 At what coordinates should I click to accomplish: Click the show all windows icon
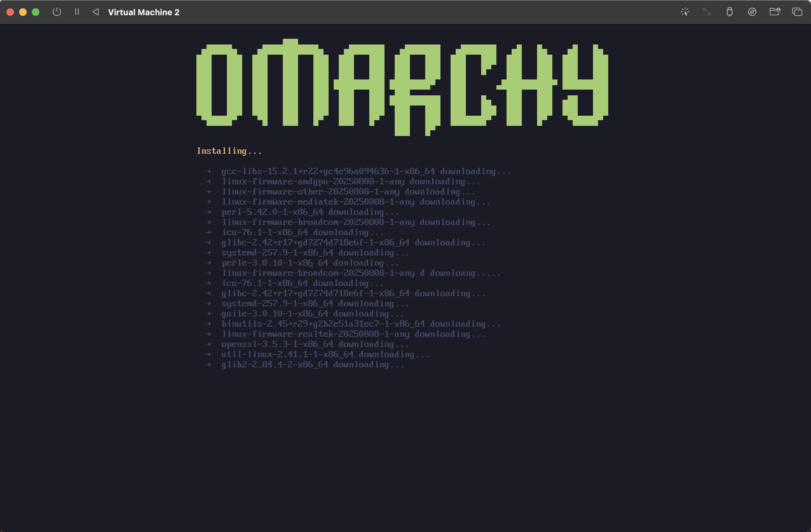(x=797, y=12)
